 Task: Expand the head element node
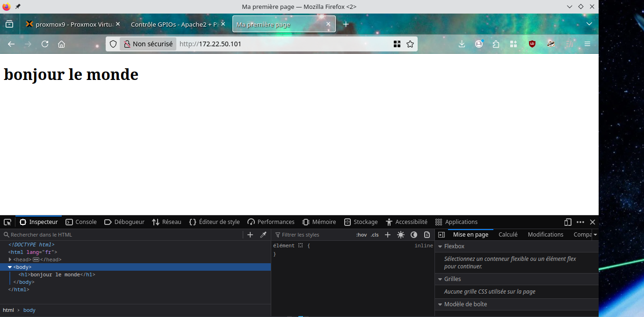(10, 259)
